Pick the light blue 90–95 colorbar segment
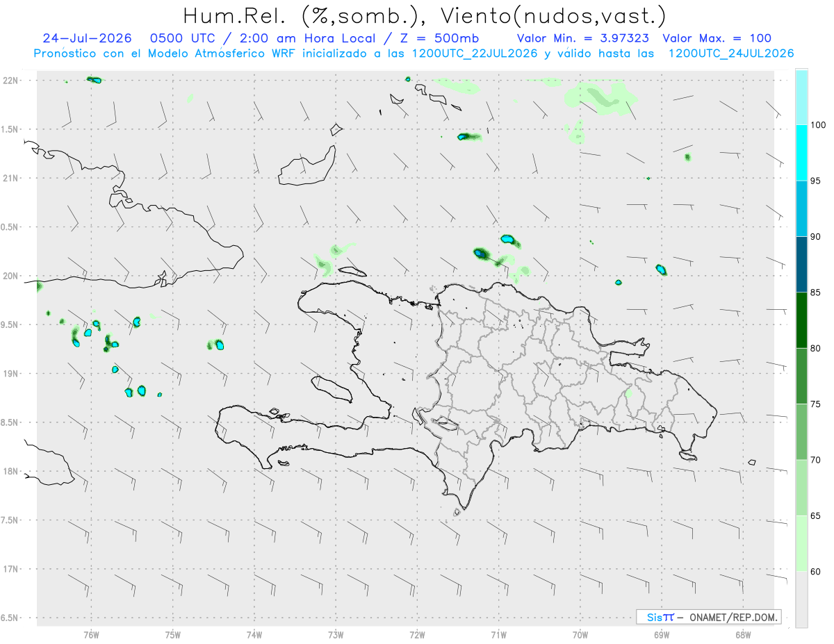Screen dimensions: 834x644 [x=801, y=208]
